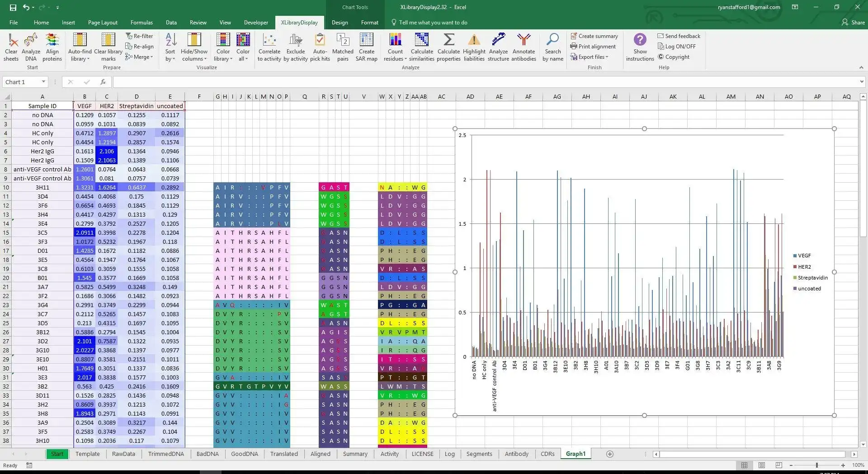This screenshot has width=868, height=474.
Task: Click the Re-align button
Action: point(139,47)
